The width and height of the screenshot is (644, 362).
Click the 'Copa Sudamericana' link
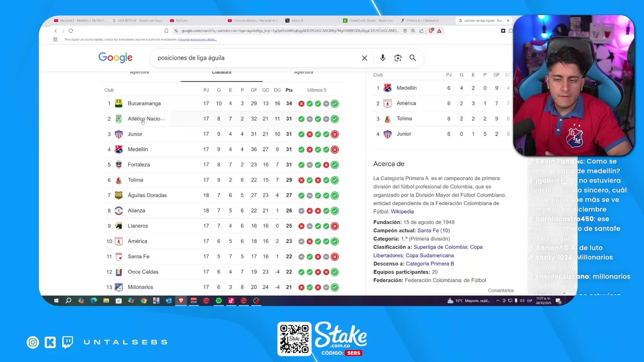click(430, 255)
